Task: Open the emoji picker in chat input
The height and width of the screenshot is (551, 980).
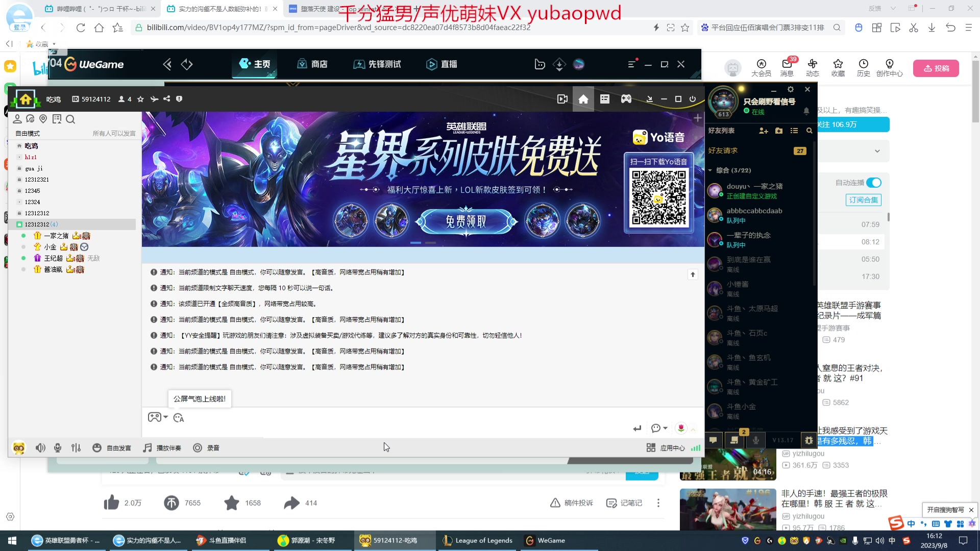Action: point(178,418)
